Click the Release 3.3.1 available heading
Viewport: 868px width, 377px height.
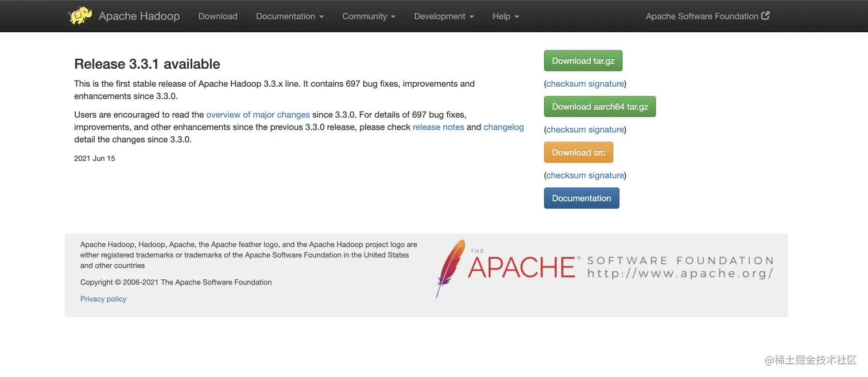pos(147,64)
